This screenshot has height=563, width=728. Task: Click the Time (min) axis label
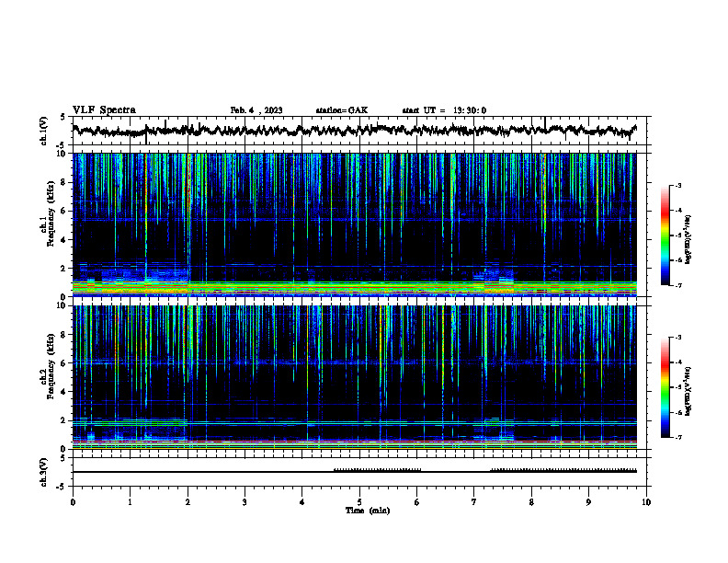[368, 511]
